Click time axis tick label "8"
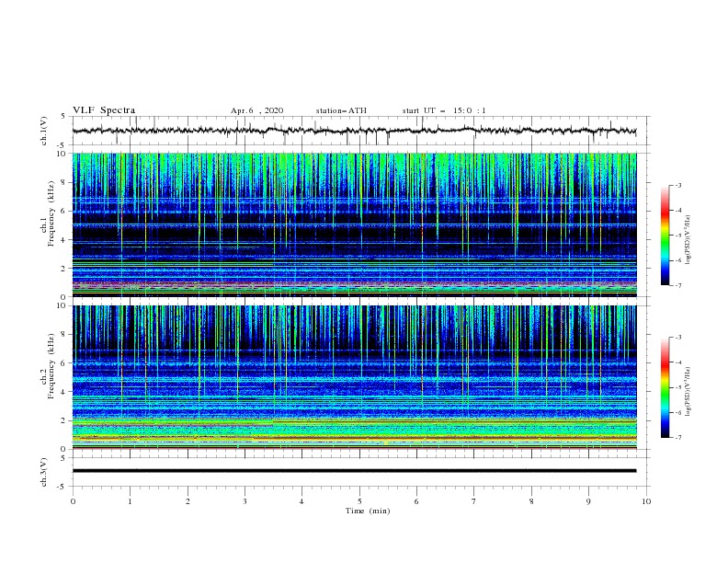The width and height of the screenshot is (728, 563). click(x=531, y=501)
